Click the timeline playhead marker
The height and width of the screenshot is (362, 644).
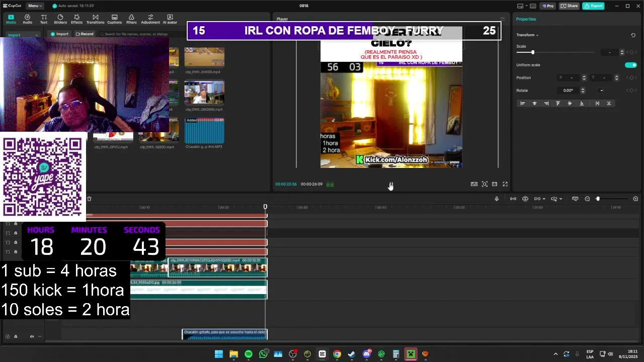[265, 207]
